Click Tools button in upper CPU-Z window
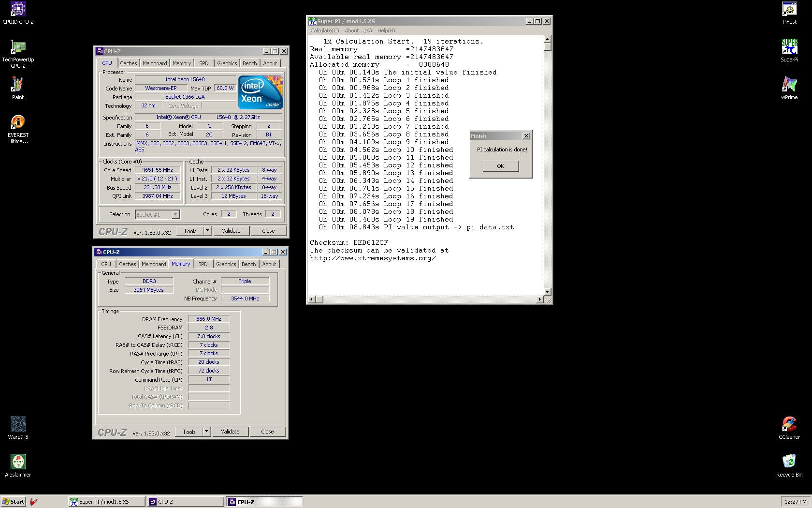 pyautogui.click(x=190, y=231)
